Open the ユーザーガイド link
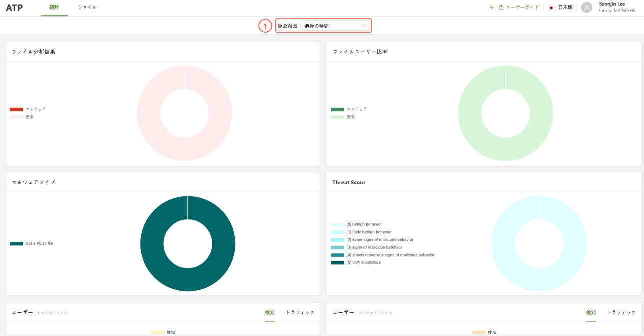Screen dimensions: 644x336 tap(522, 8)
